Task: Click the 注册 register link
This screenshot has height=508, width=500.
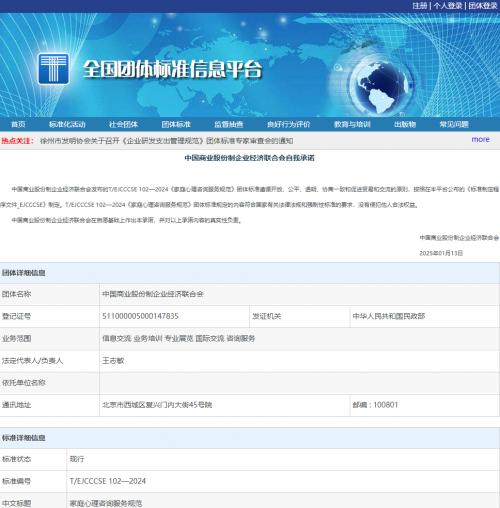Action: click(420, 6)
